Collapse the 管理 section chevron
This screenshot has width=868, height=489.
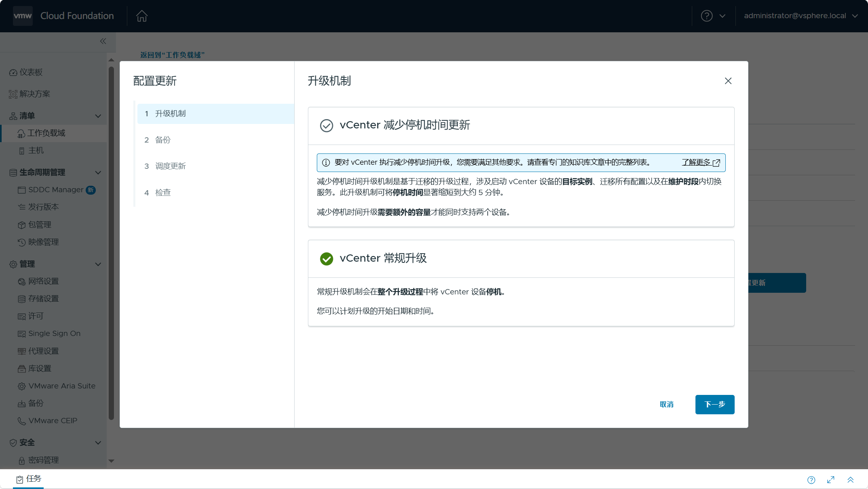pos(98,264)
